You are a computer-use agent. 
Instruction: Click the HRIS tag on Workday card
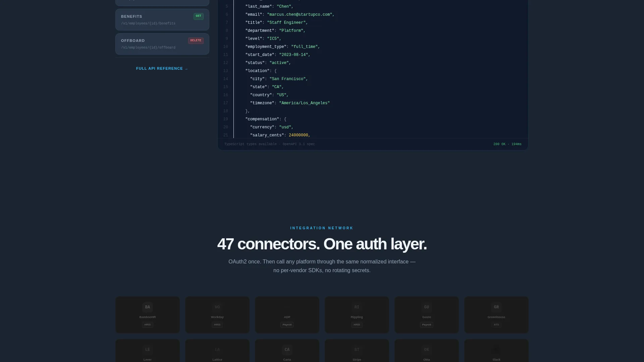(217, 325)
